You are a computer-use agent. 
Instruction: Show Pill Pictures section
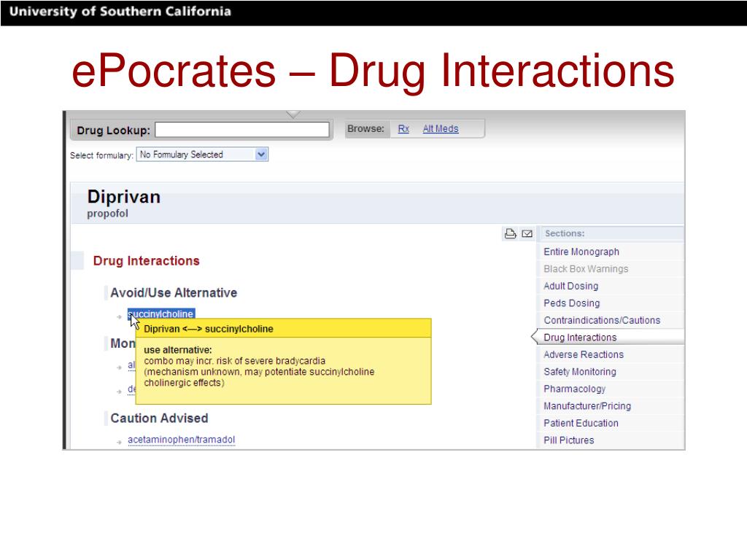point(569,440)
